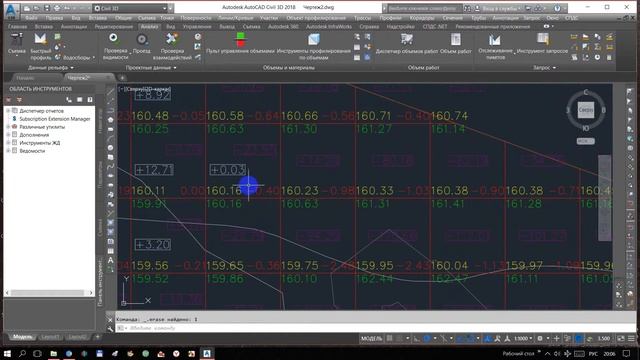Click the user sign-in icon in title bar
The height and width of the screenshot is (360, 640).
tap(477, 8)
